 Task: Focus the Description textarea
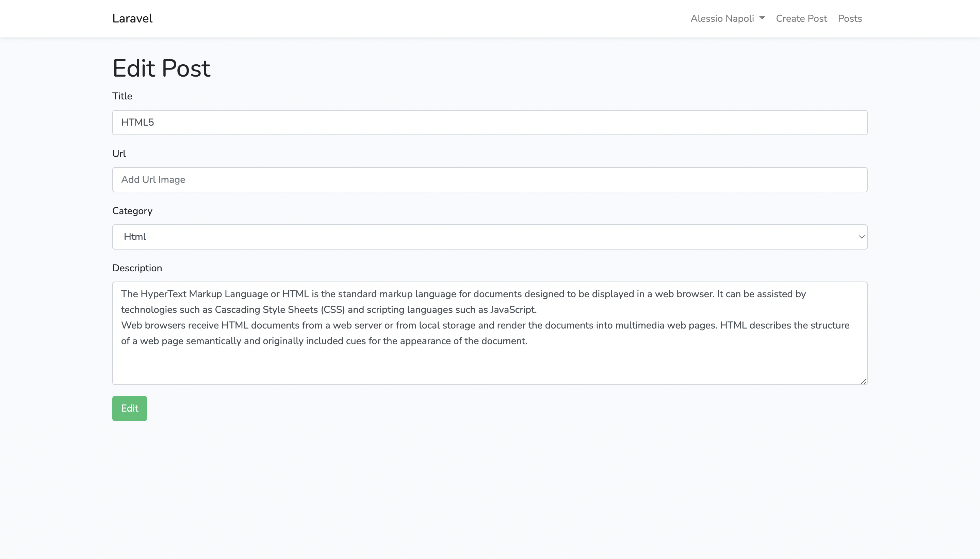[490, 333]
